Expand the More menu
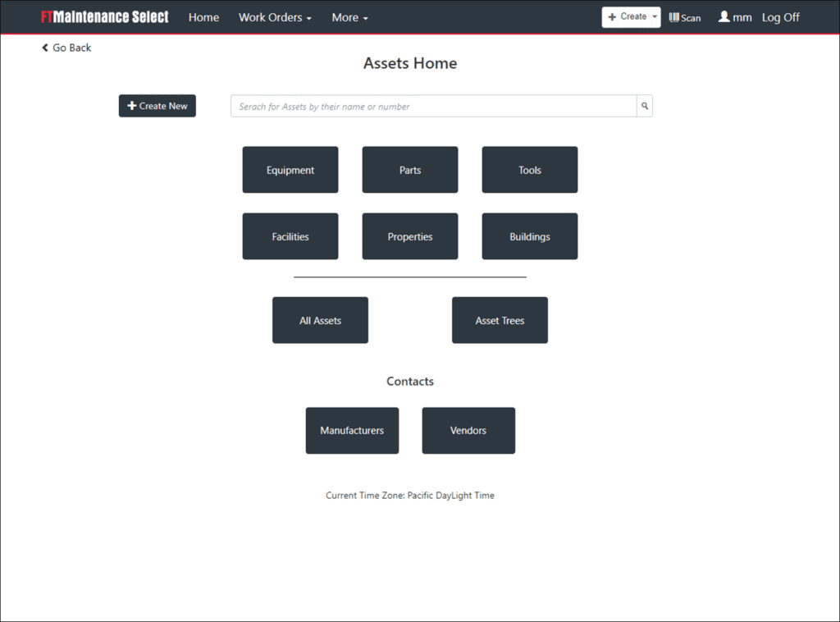The width and height of the screenshot is (840, 622). click(349, 17)
